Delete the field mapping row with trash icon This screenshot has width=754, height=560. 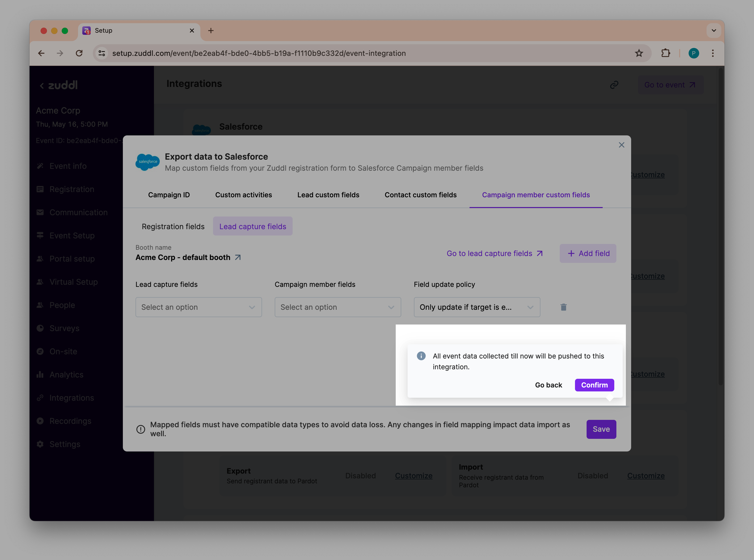coord(563,307)
